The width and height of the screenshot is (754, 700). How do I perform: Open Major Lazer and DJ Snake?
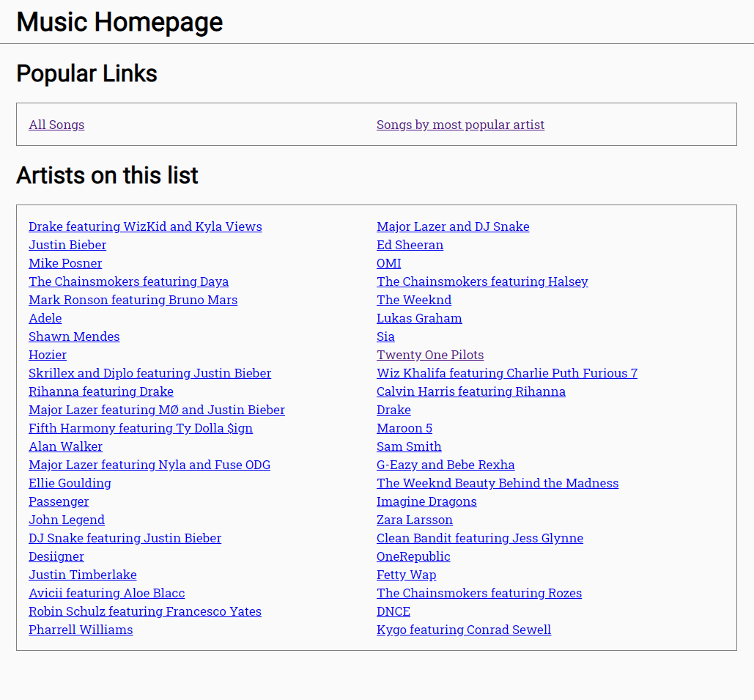(453, 226)
